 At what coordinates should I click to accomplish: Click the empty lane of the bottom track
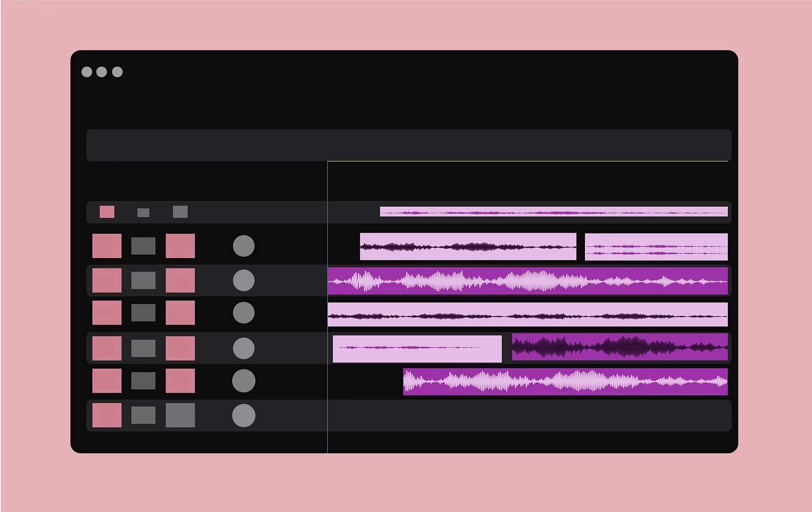click(x=529, y=416)
